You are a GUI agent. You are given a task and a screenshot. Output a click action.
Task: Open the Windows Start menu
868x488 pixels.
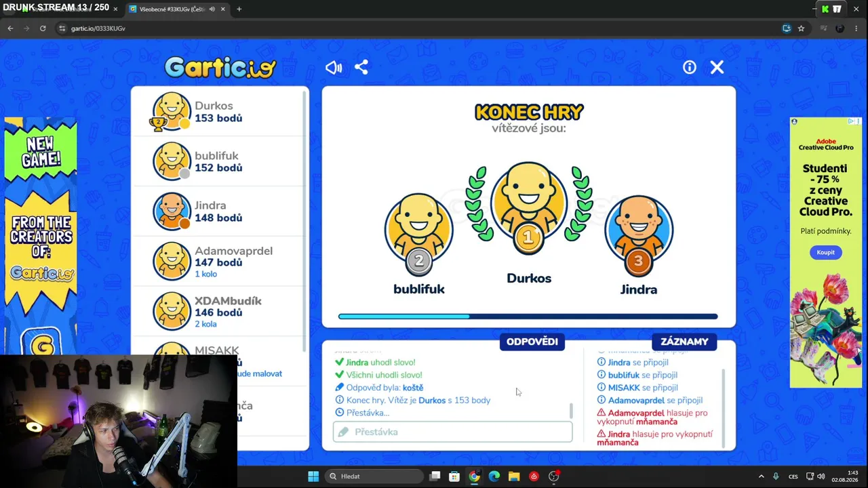313,476
